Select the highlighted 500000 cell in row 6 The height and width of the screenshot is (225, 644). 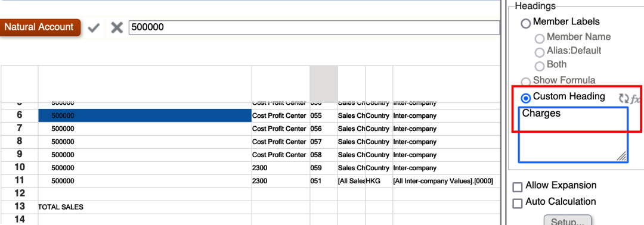tap(145, 115)
